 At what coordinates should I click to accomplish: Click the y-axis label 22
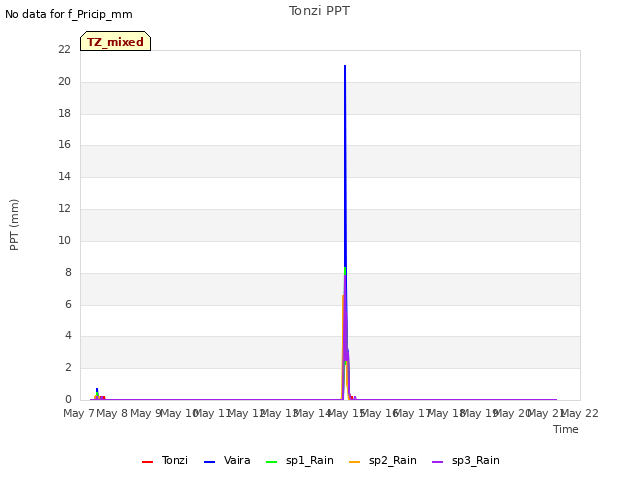coord(64,49)
